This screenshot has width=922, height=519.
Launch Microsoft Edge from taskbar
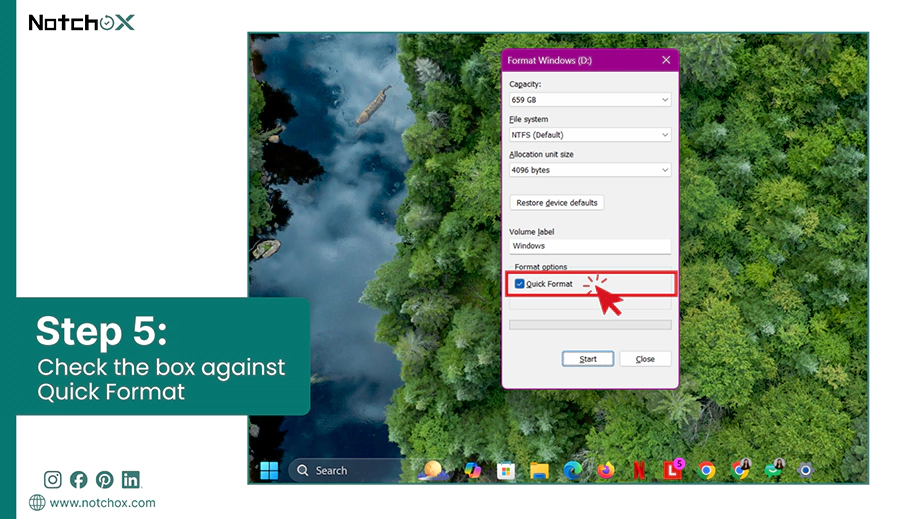click(x=573, y=470)
